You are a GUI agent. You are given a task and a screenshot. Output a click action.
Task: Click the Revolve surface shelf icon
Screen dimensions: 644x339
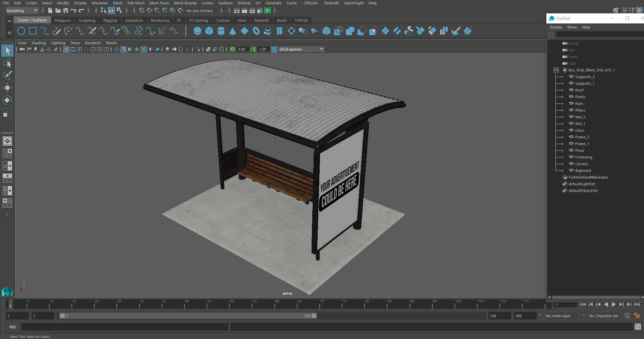point(268,31)
